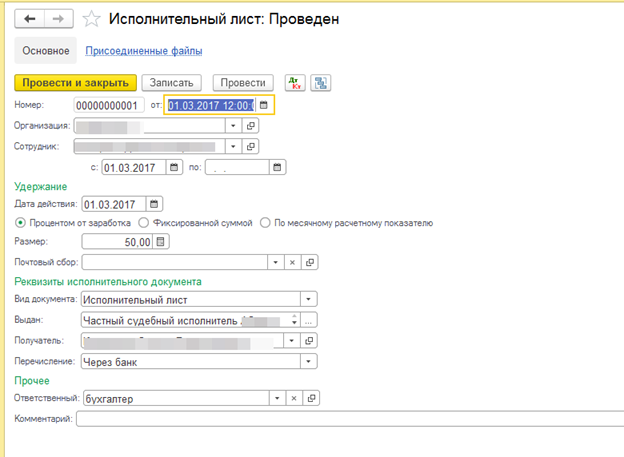Click the document structure icon in toolbar
Screen dimensions: 624x457
point(321,83)
